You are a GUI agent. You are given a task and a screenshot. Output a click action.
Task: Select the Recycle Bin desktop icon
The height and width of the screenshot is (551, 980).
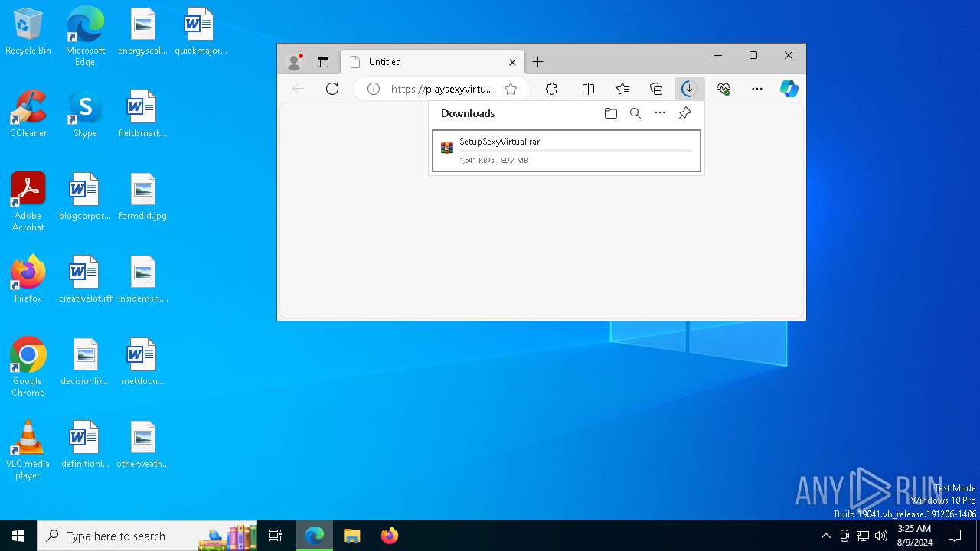(28, 31)
